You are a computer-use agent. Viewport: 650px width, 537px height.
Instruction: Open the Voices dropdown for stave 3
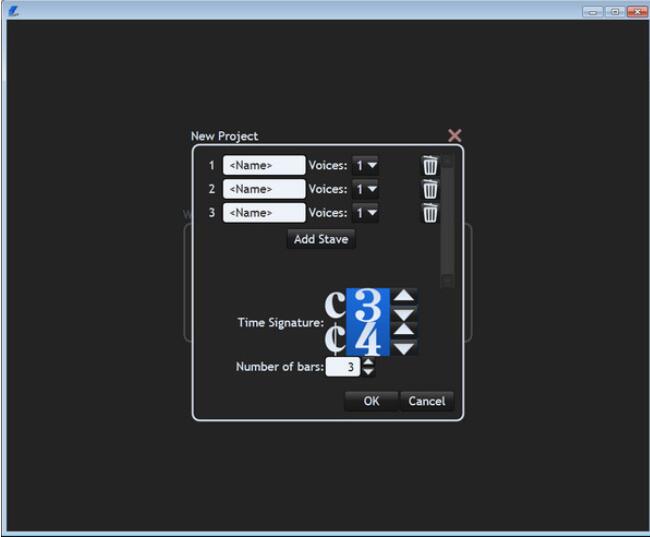(366, 212)
